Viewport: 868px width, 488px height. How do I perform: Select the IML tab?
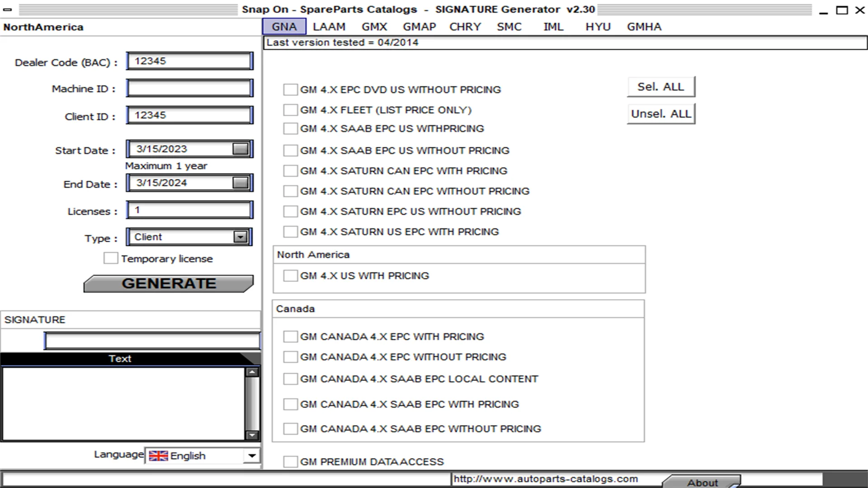[553, 27]
